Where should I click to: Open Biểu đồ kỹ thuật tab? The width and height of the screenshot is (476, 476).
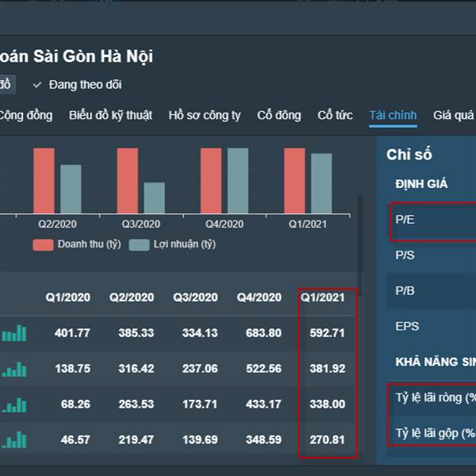[110, 115]
